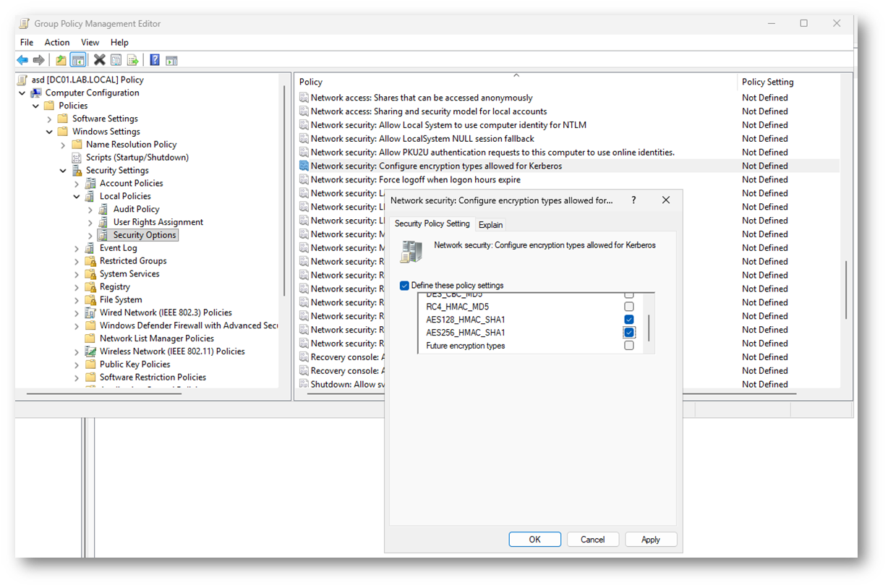Image resolution: width=888 pixels, height=588 pixels.
Task: Collapse the Local Policies tree node
Action: point(77,197)
